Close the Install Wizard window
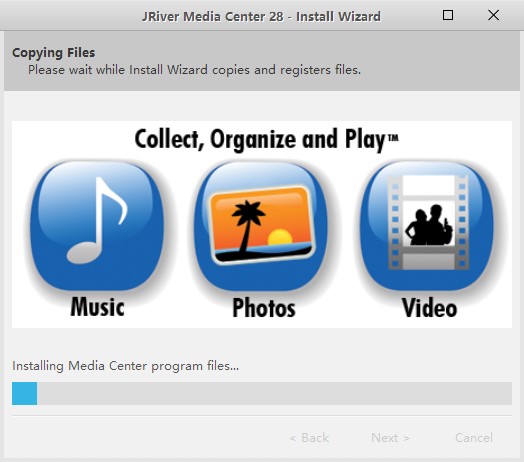 (493, 15)
